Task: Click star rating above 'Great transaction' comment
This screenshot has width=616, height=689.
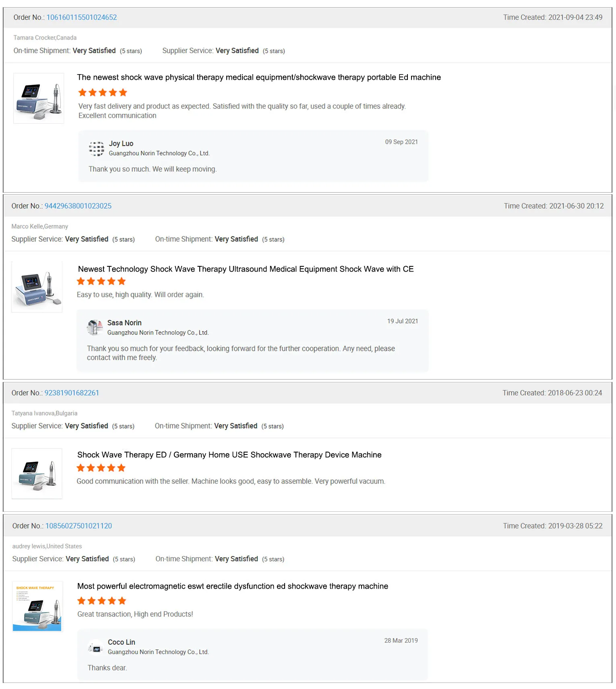Action: 102,601
